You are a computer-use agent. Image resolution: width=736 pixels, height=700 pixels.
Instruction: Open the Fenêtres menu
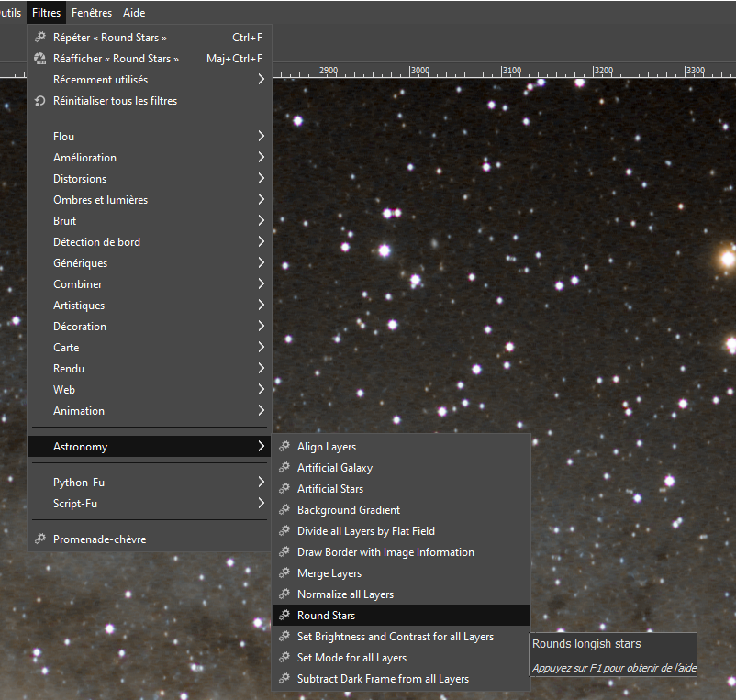pos(92,13)
